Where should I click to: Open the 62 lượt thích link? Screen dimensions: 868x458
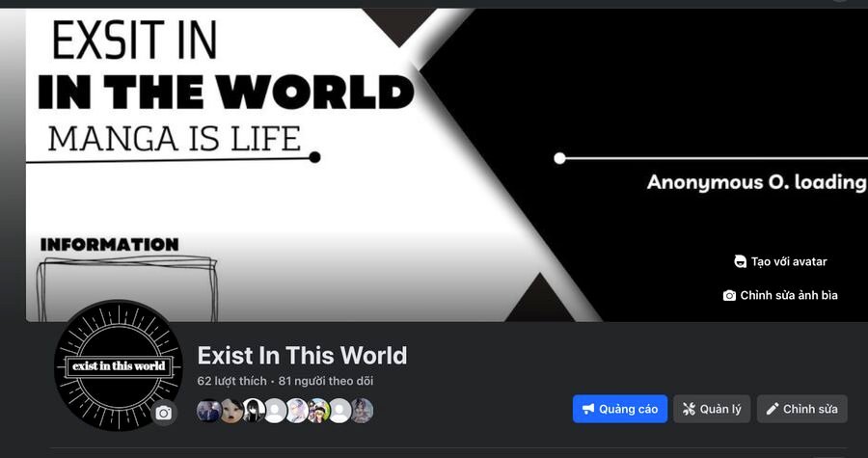click(x=231, y=381)
